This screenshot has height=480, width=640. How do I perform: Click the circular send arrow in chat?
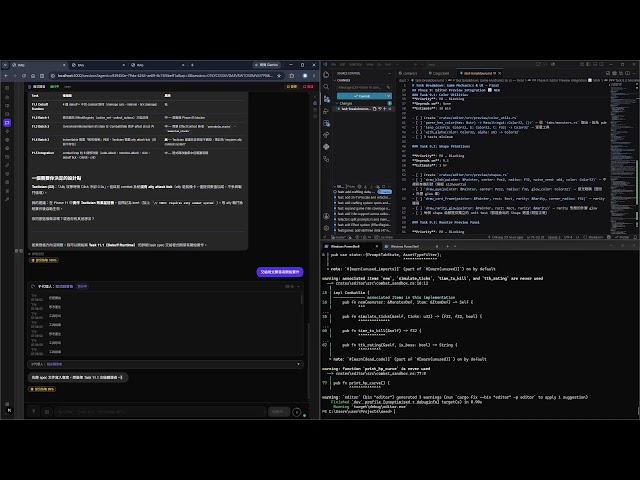(297, 412)
